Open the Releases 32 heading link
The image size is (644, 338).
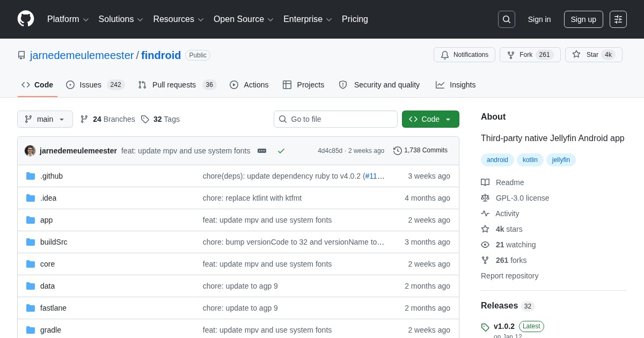[508, 306]
